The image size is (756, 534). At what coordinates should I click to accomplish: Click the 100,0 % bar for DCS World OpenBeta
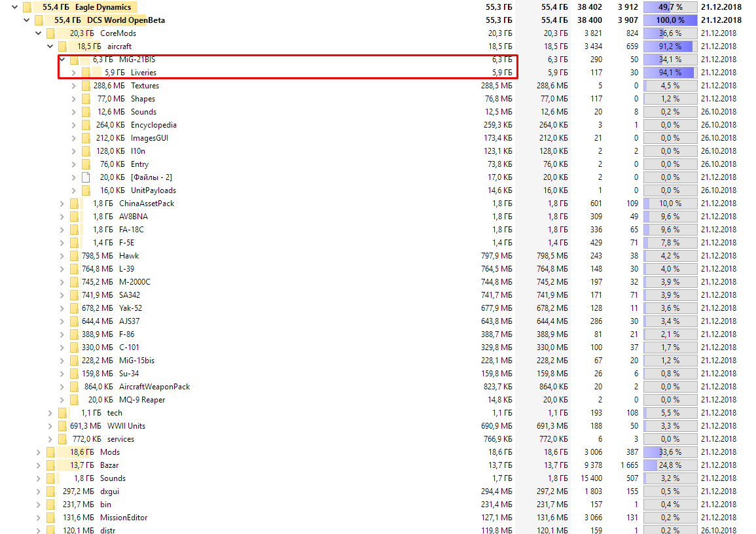(670, 20)
